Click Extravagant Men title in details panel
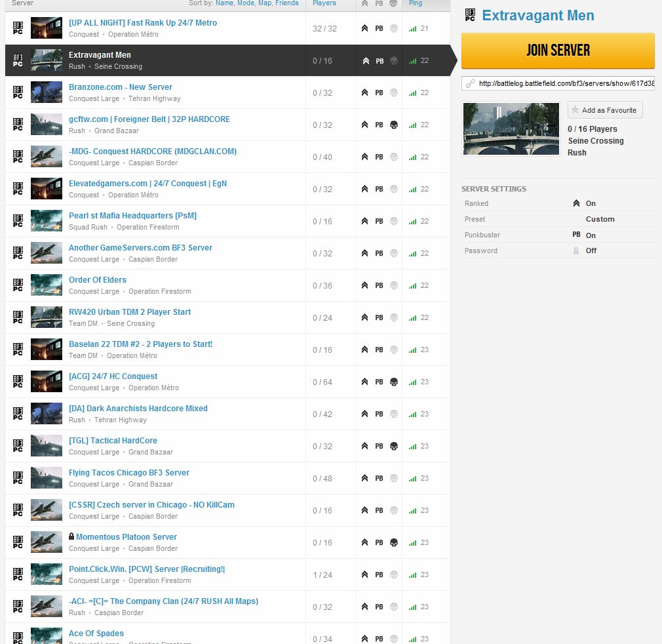 point(538,16)
